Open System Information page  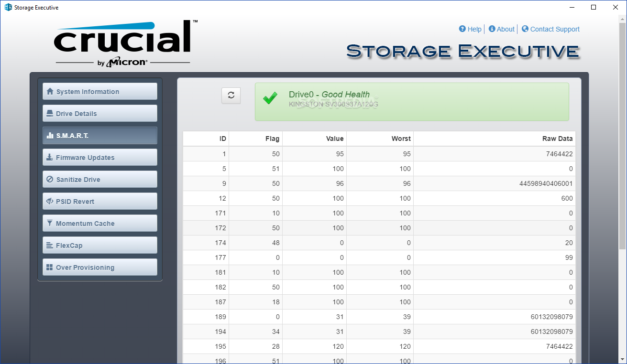click(x=100, y=91)
